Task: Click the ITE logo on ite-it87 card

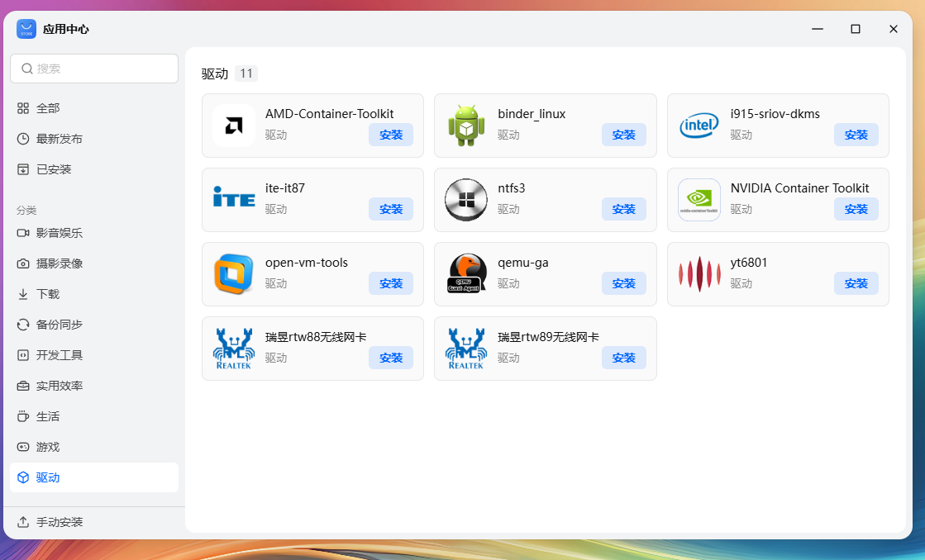Action: pyautogui.click(x=234, y=200)
